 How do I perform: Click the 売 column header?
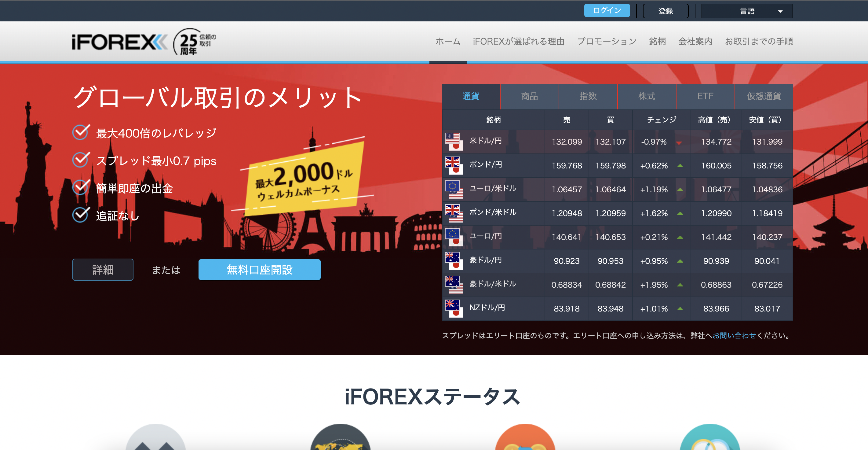pos(567,120)
